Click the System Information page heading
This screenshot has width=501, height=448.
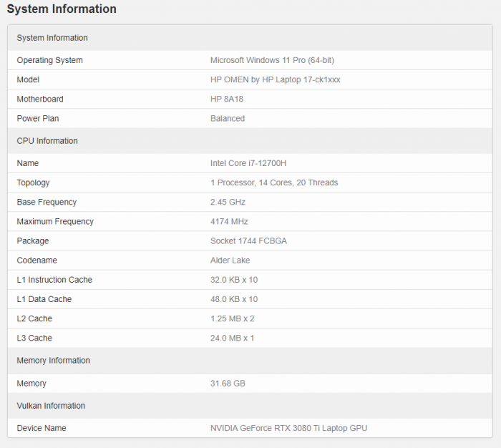pyautogui.click(x=62, y=9)
